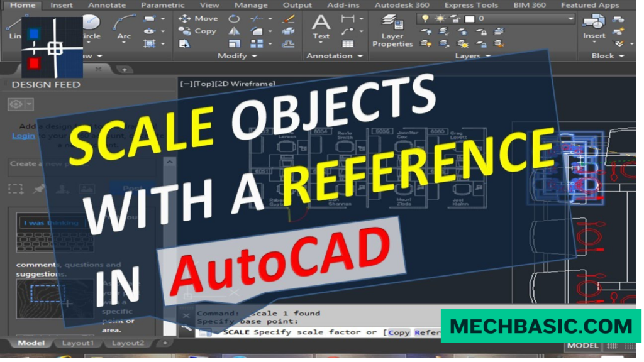The width and height of the screenshot is (644, 362).
Task: Toggle layer 0 on/off light bulb
Action: click(x=425, y=18)
